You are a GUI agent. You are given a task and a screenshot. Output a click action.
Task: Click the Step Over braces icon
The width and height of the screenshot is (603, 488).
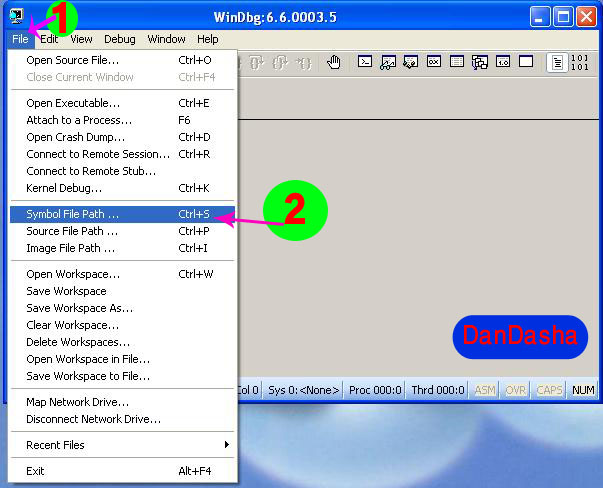[x=280, y=62]
